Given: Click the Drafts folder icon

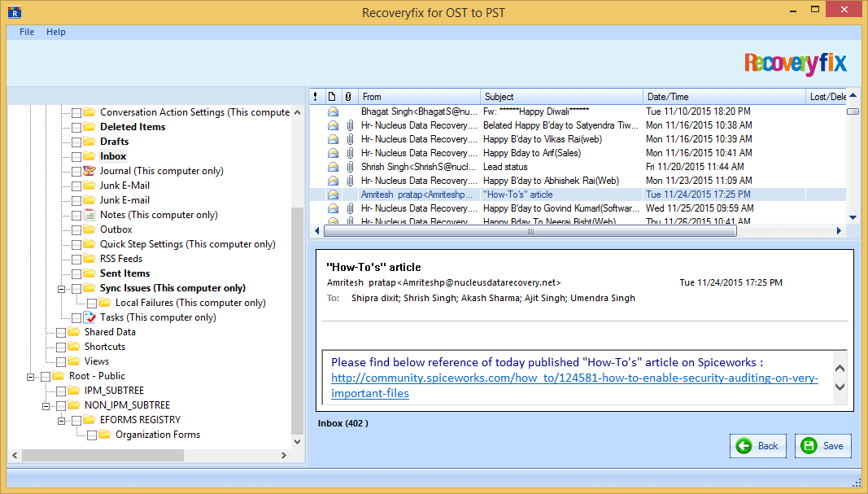Looking at the screenshot, I should pos(89,142).
